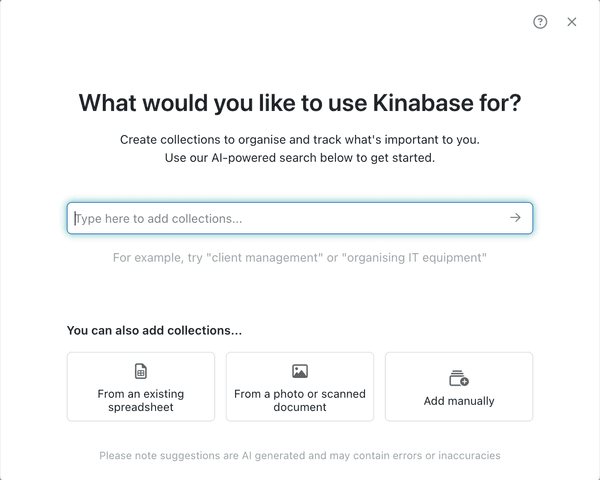Click the 'What would you like to use Kinabase for?' heading

(300, 103)
